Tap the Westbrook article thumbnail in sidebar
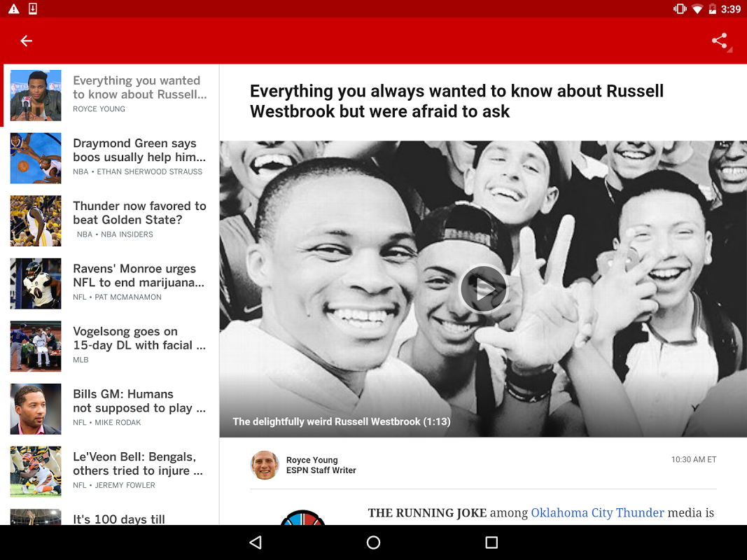The width and height of the screenshot is (747, 560). pyautogui.click(x=35, y=95)
